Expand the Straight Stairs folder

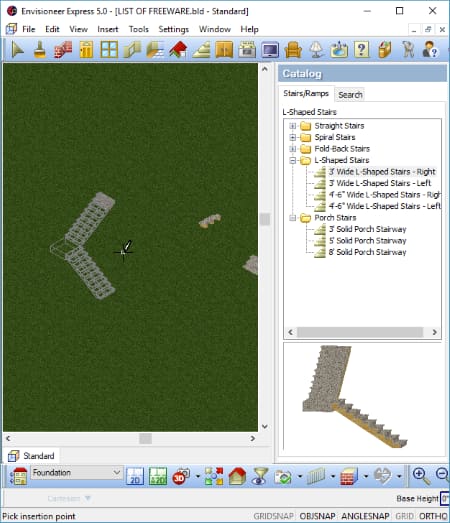(x=293, y=126)
